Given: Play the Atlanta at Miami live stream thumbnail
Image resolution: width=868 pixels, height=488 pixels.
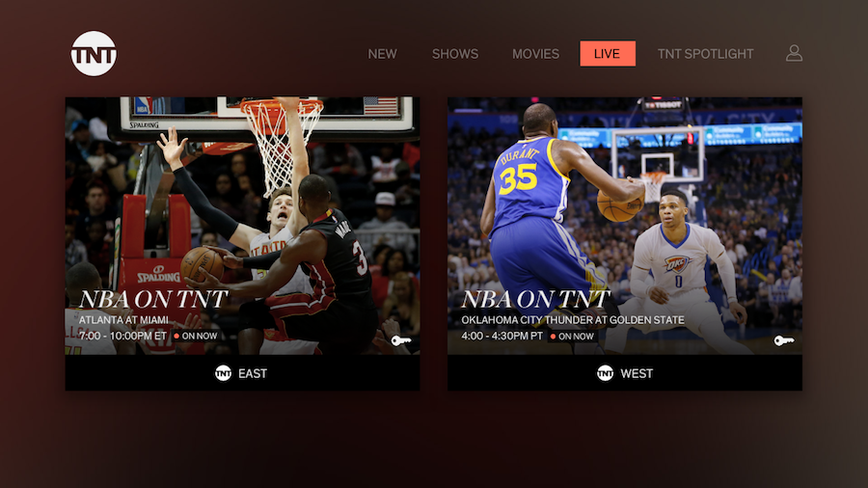Looking at the screenshot, I should click(242, 226).
